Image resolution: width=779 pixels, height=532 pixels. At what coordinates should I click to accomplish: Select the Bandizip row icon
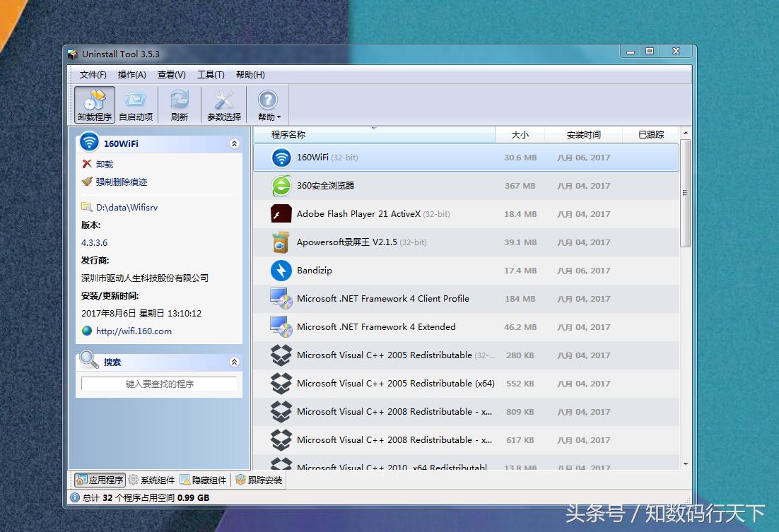[280, 270]
